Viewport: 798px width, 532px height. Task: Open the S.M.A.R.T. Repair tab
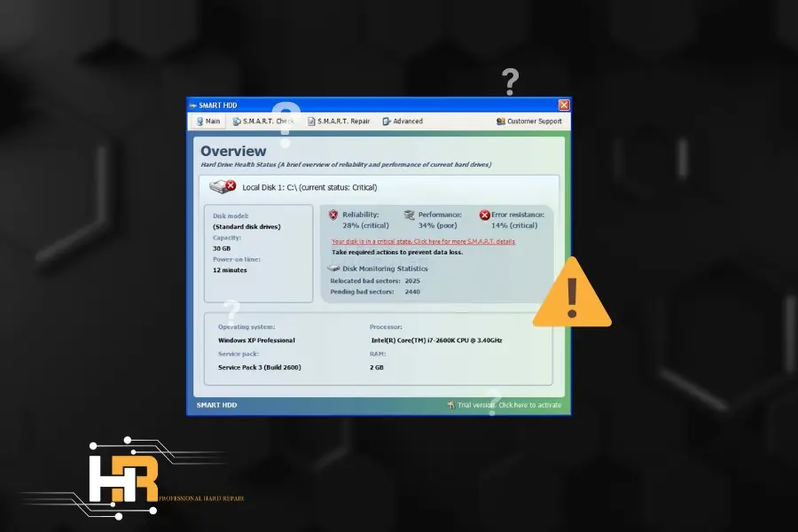point(338,121)
